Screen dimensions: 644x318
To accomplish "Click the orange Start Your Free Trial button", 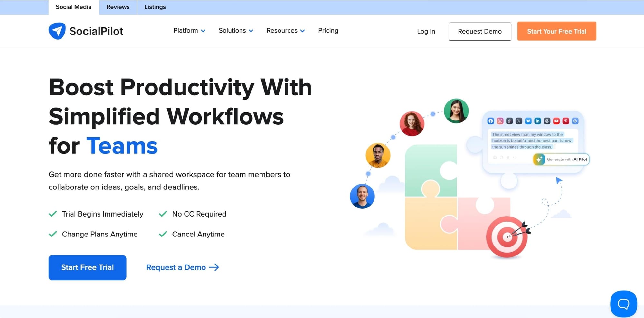I will (557, 31).
